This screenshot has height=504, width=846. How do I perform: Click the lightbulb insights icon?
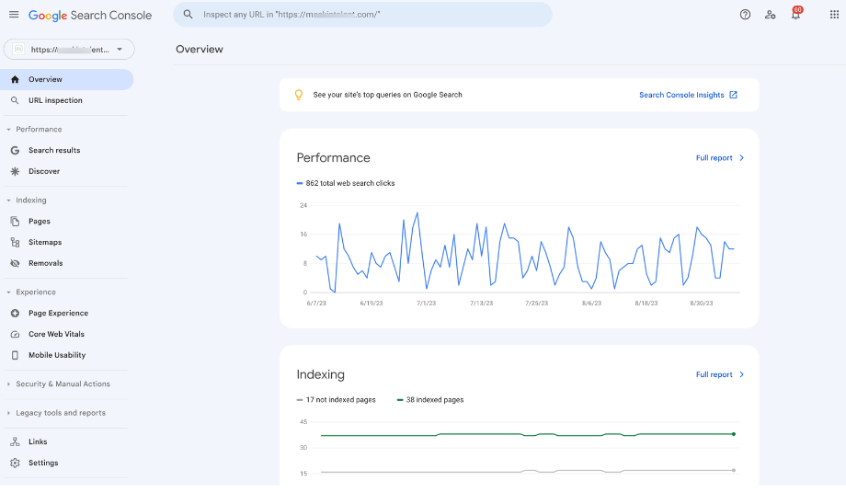[298, 95]
